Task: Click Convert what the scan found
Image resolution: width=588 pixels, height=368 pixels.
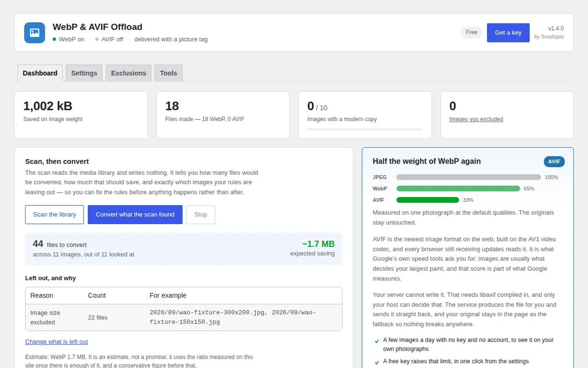Action: (x=135, y=214)
